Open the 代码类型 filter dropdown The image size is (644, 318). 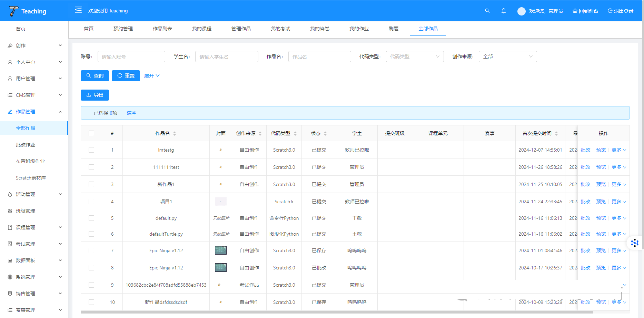pyautogui.click(x=415, y=57)
